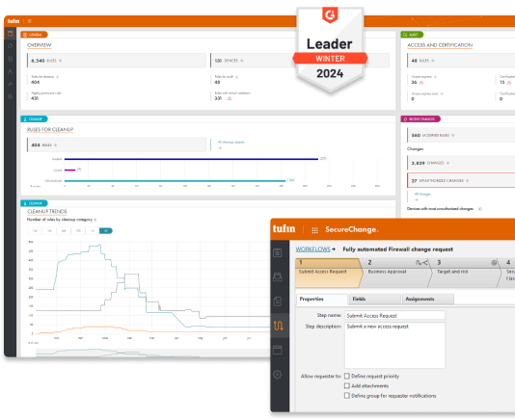Screen dimensions: 515x420
Task: Click the magenta Recent Changes section tag
Action: pyautogui.click(x=420, y=118)
